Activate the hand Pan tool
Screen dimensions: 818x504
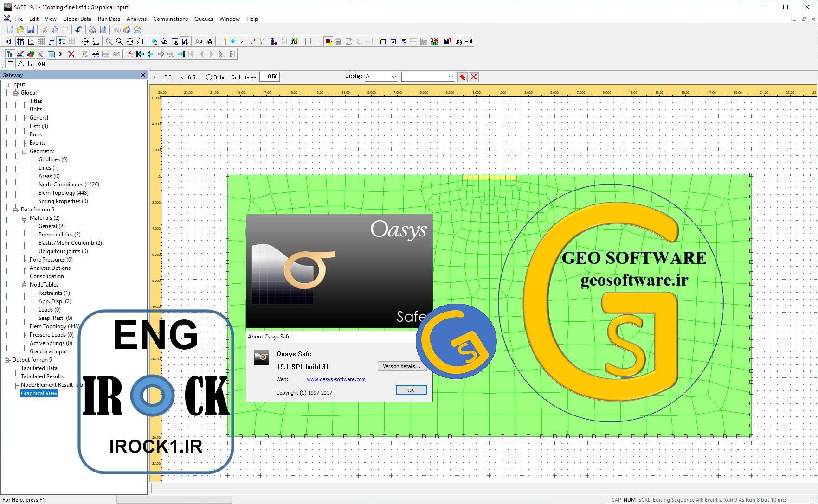(x=140, y=41)
